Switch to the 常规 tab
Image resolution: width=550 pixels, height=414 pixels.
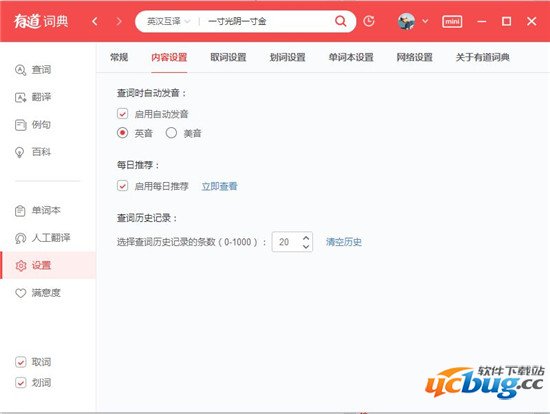click(119, 57)
